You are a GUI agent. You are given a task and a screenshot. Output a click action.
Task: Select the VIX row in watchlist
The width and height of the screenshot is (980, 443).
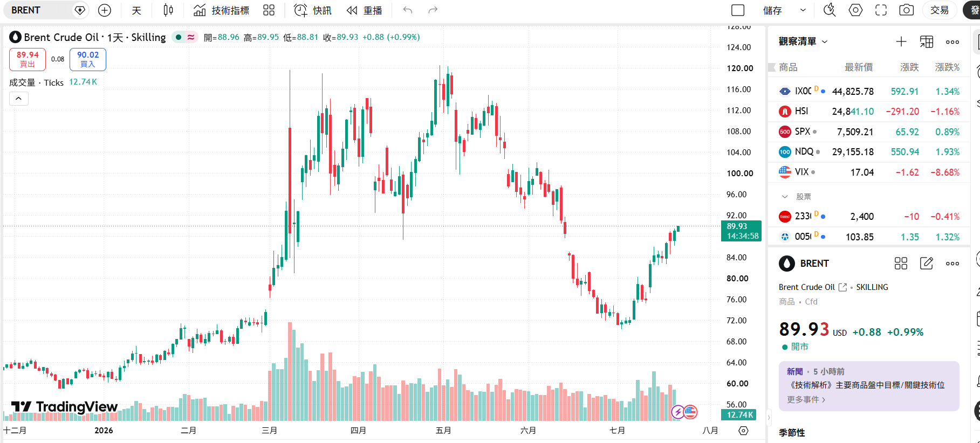pos(869,172)
